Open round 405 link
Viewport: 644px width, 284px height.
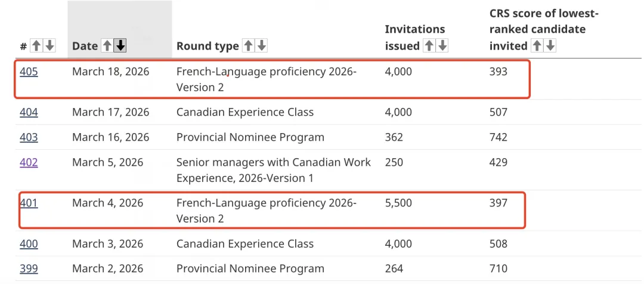[29, 72]
